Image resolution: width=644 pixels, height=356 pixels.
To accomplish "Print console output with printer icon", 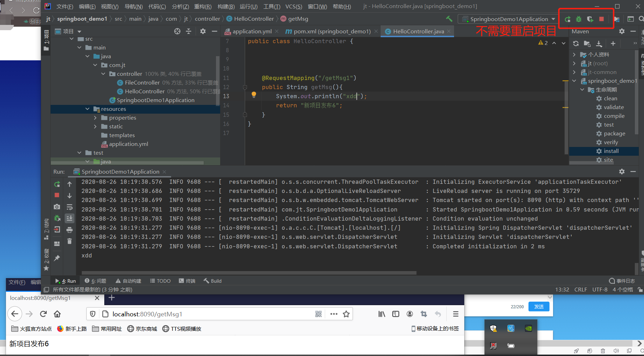I will tap(70, 230).
